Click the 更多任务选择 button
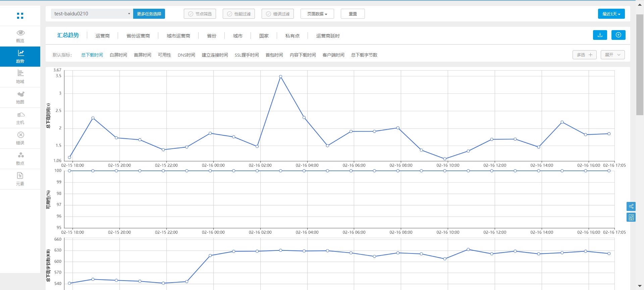The height and width of the screenshot is (290, 644). point(149,14)
